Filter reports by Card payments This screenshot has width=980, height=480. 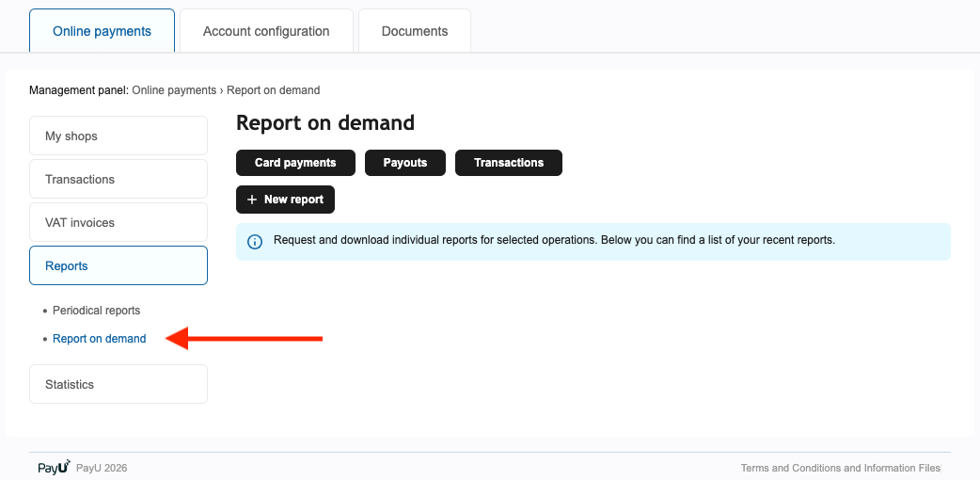[295, 163]
